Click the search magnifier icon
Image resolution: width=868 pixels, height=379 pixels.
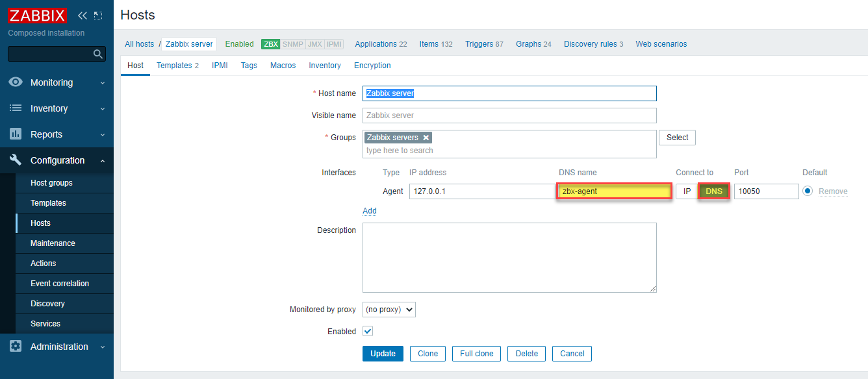[x=97, y=54]
